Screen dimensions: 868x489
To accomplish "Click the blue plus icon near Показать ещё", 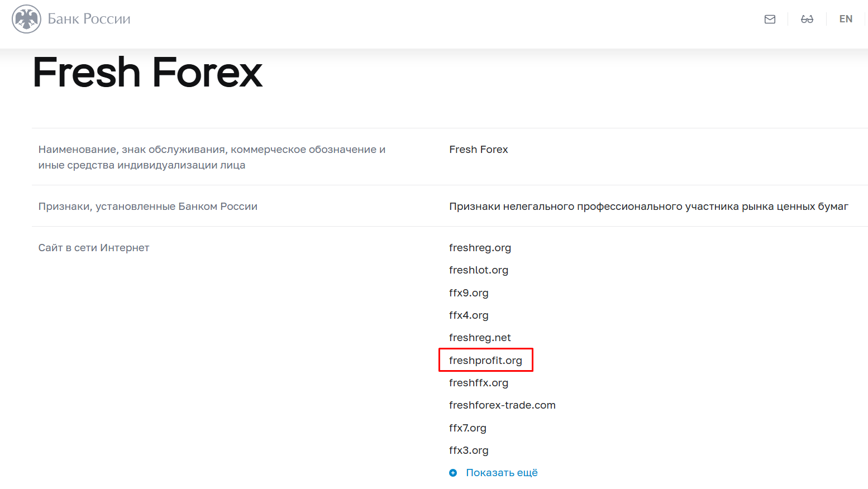I will tap(453, 473).
